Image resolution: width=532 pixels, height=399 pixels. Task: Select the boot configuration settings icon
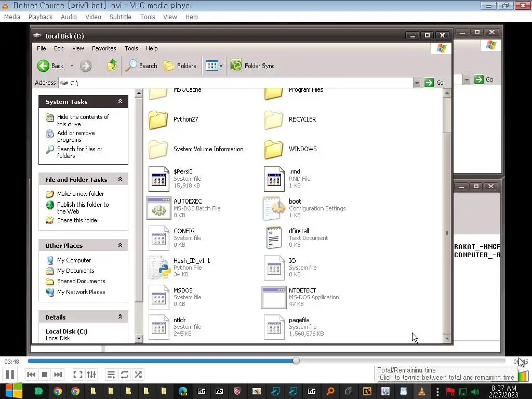click(273, 208)
